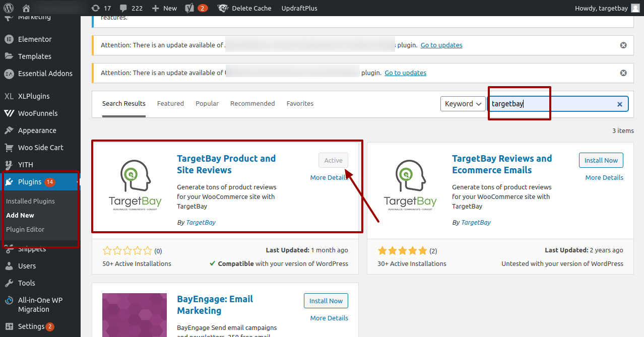
Task: Open Woo Side Cart menu
Action: [x=40, y=148]
